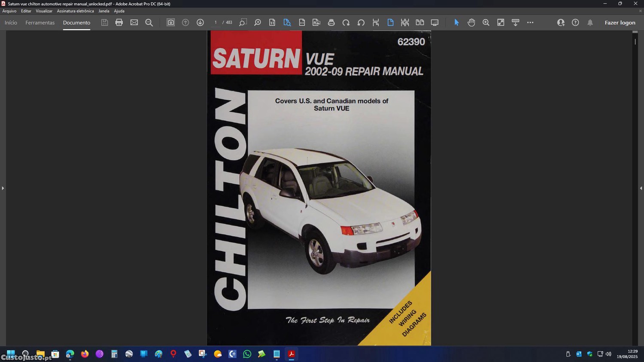Viewport: 644px width, 362px height.
Task: Open the Help question mark icon
Action: click(x=575, y=22)
